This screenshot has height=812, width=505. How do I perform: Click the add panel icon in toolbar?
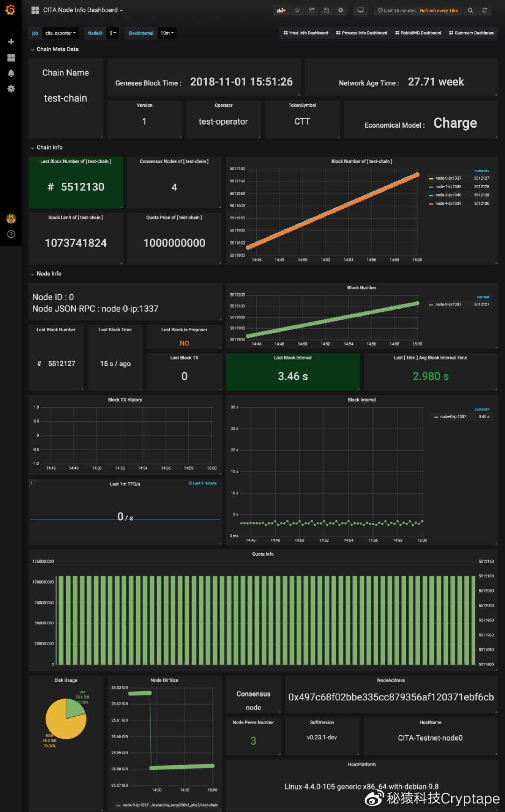[x=281, y=10]
